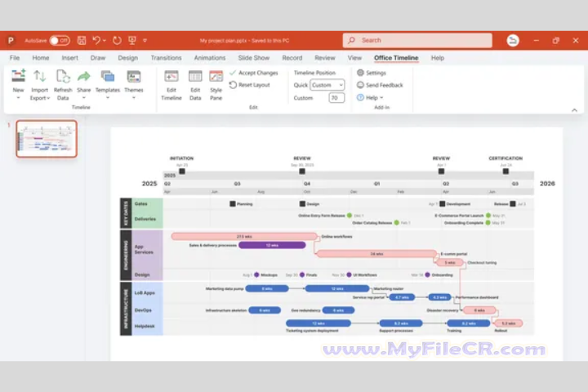Switch to the View tab
588x392 pixels.
354,58
